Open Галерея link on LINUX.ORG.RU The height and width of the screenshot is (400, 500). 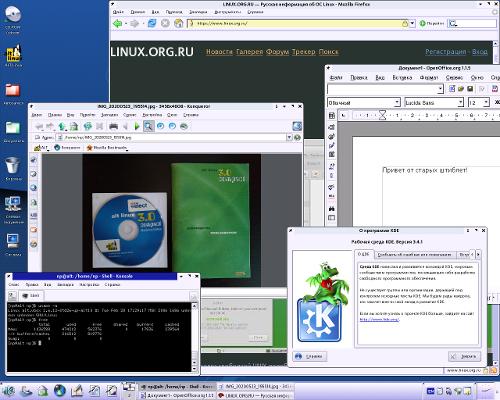250,52
